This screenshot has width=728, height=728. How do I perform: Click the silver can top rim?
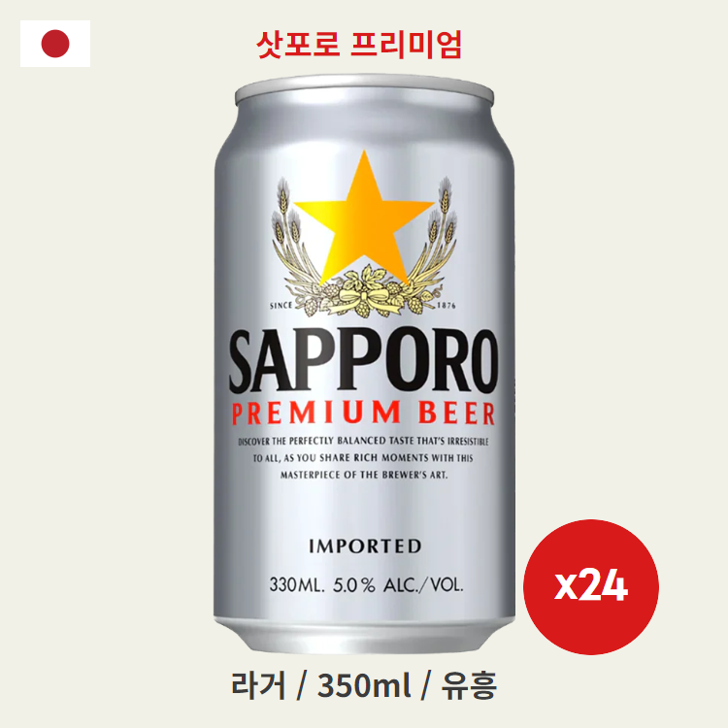[x=364, y=89]
